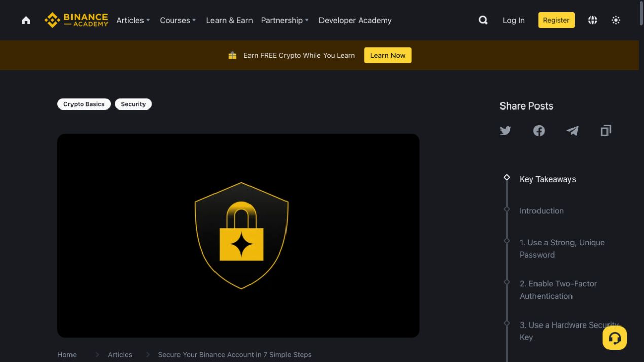Select the Crypto Basics tag
The image size is (644, 362).
tap(84, 104)
